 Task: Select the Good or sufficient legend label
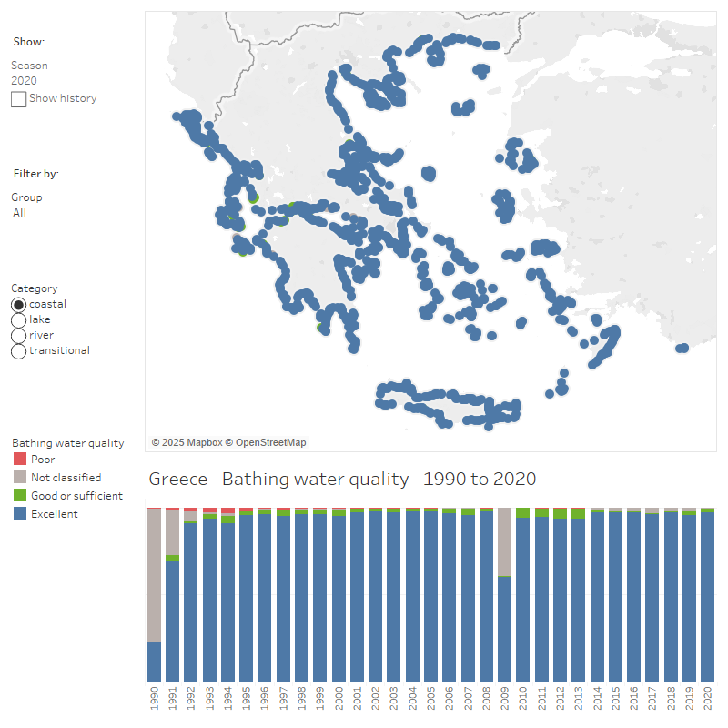pos(76,495)
